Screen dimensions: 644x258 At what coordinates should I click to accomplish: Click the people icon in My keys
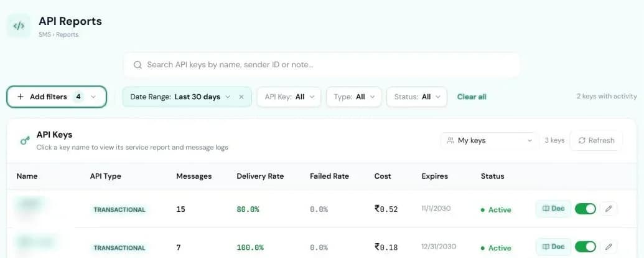(x=450, y=140)
